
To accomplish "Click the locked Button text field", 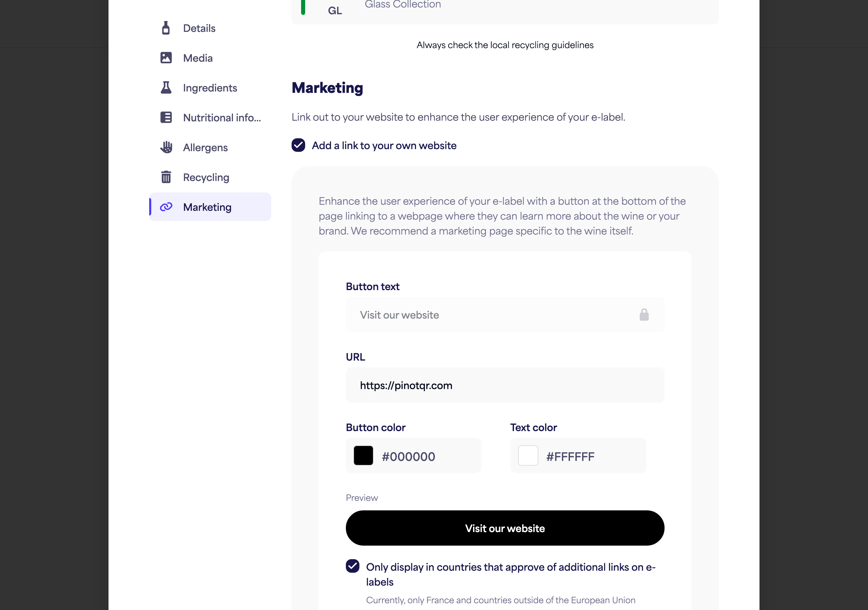I will pyautogui.click(x=505, y=314).
